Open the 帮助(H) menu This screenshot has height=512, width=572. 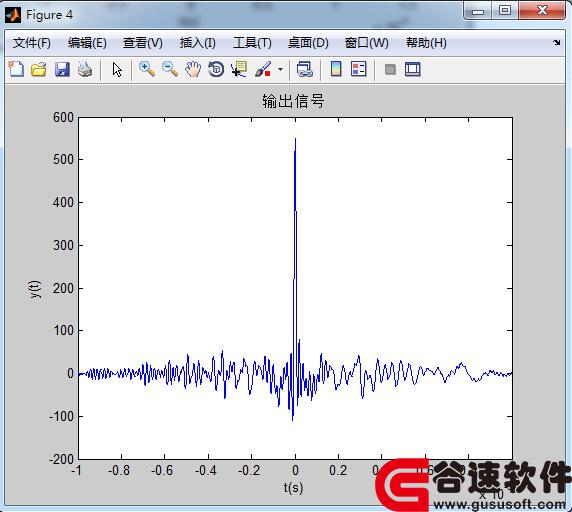[426, 43]
